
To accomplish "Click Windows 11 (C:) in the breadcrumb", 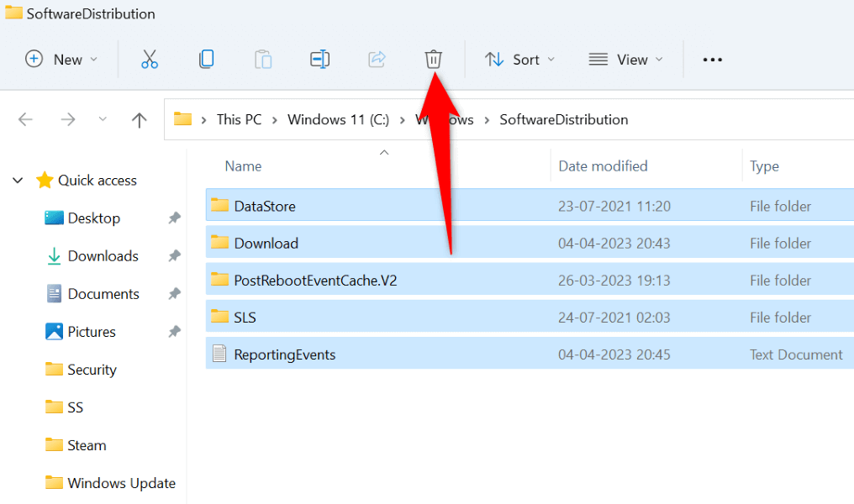I will pos(338,119).
